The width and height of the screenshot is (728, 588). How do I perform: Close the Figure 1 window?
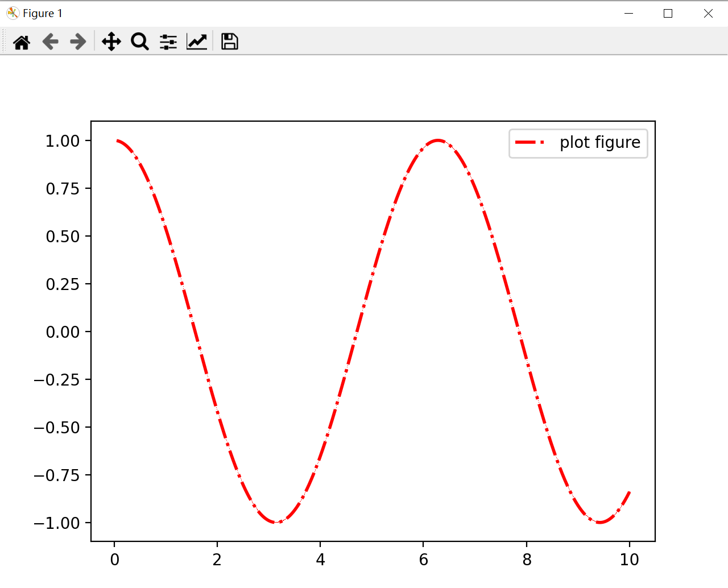click(708, 13)
